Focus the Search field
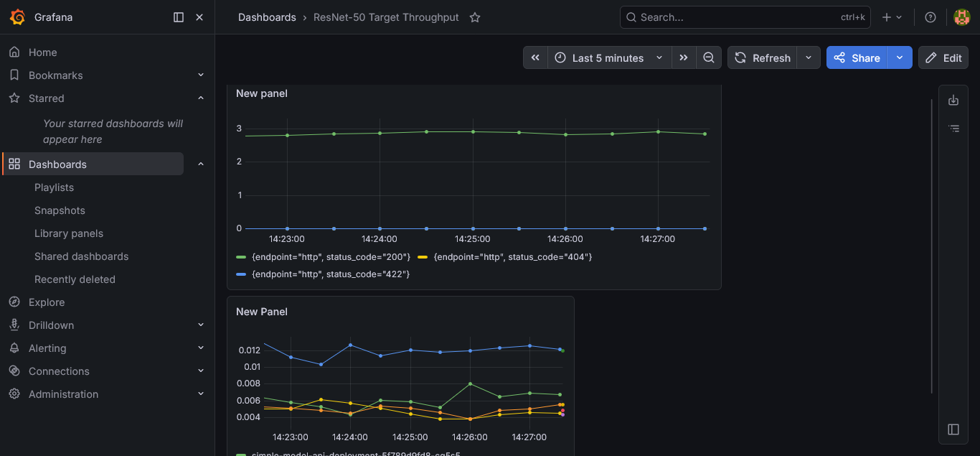 745,17
